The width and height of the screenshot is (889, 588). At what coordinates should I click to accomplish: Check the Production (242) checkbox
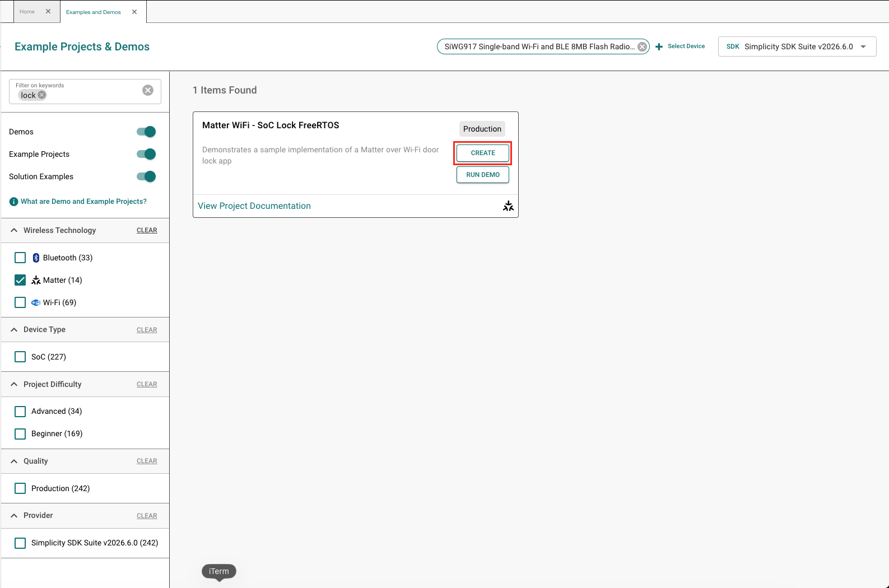[20, 488]
